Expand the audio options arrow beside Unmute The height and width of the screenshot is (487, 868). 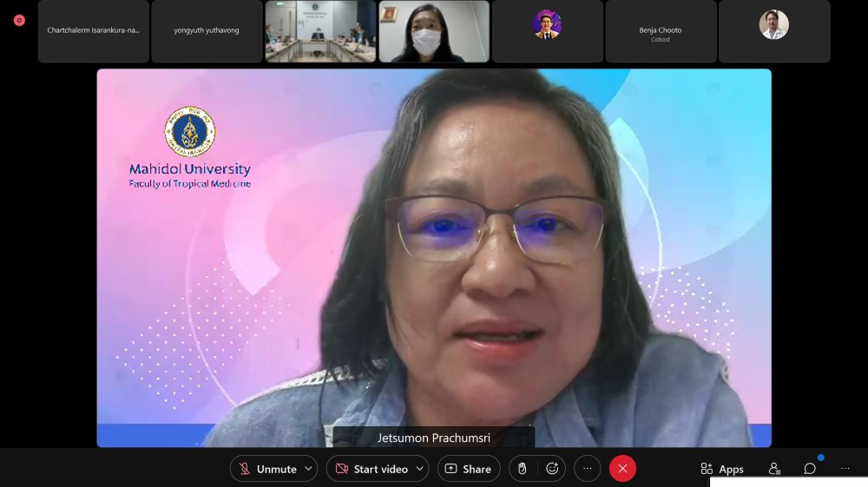309,469
